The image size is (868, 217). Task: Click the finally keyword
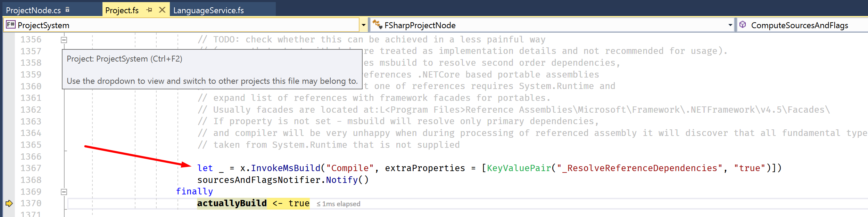click(195, 192)
